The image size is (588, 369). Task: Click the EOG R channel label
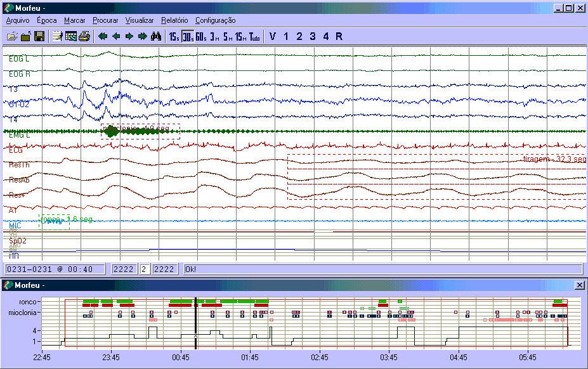coord(20,74)
